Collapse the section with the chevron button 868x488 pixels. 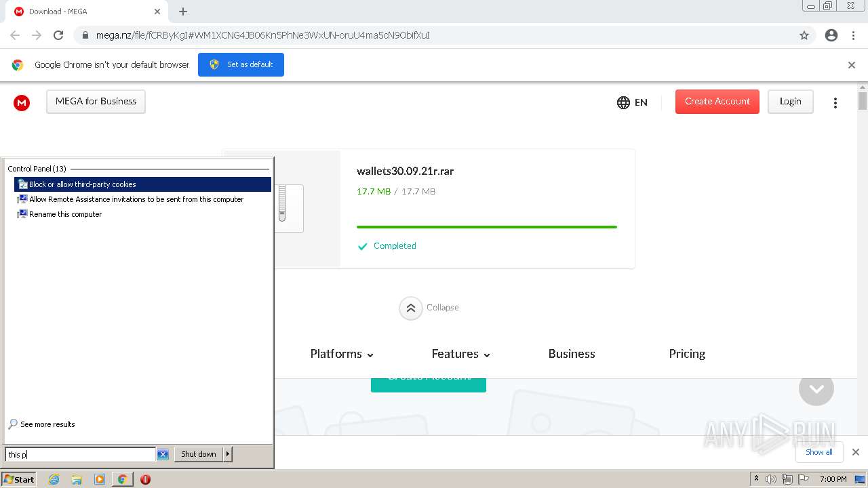[x=410, y=308]
